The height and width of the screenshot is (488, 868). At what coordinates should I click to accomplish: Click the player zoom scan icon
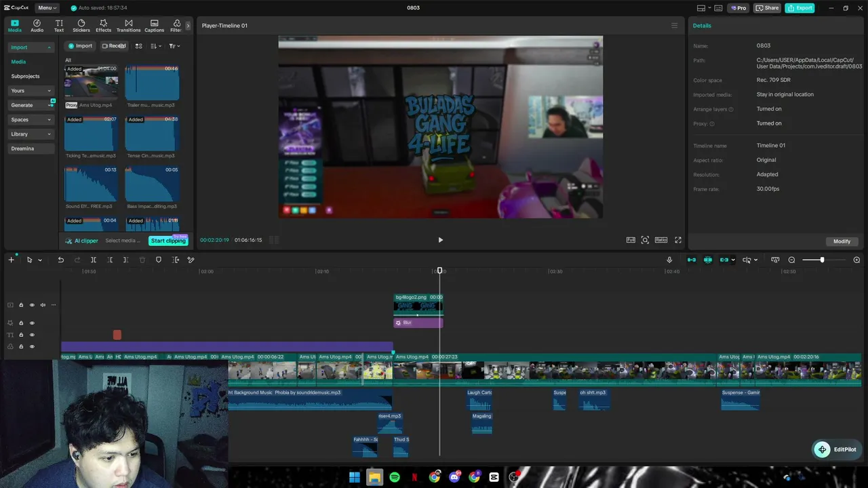tap(645, 240)
